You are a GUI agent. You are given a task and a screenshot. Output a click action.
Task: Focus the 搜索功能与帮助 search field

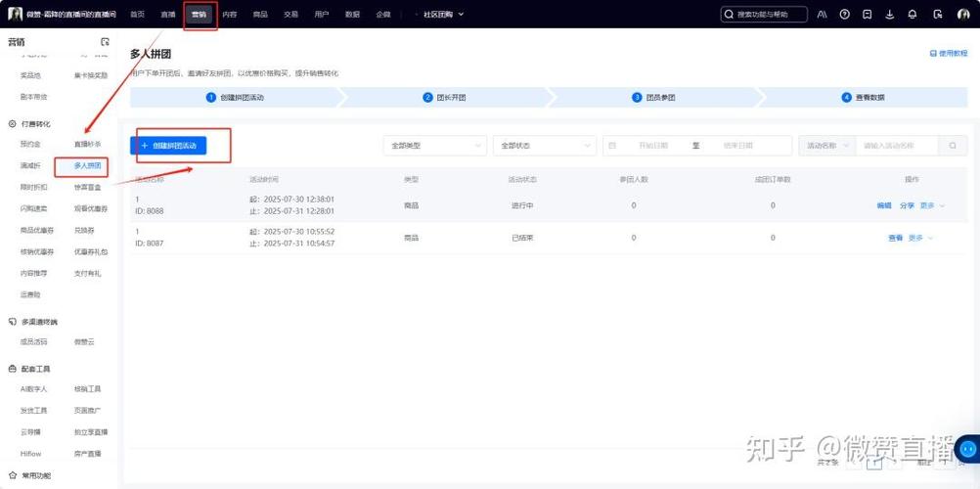click(x=764, y=15)
